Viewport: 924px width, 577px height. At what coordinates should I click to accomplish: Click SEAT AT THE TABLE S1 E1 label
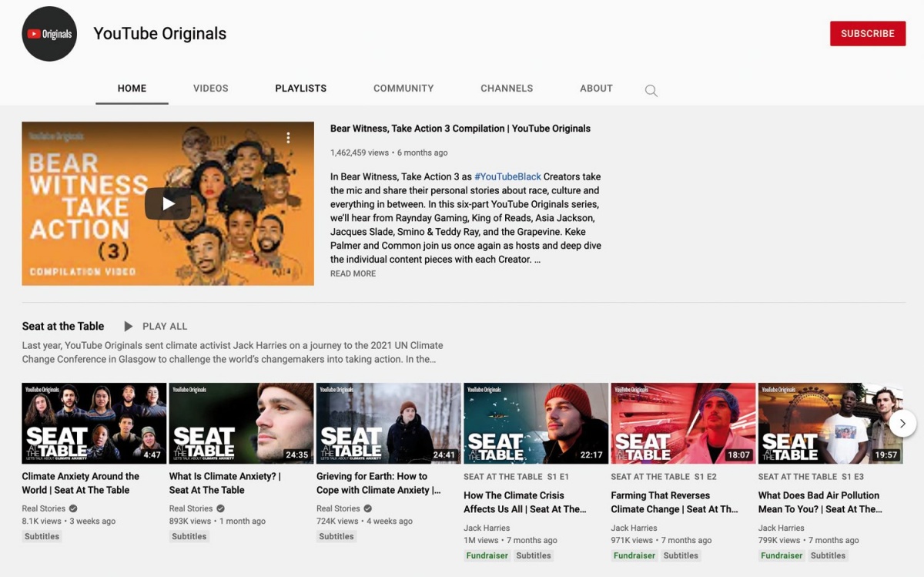tap(517, 477)
